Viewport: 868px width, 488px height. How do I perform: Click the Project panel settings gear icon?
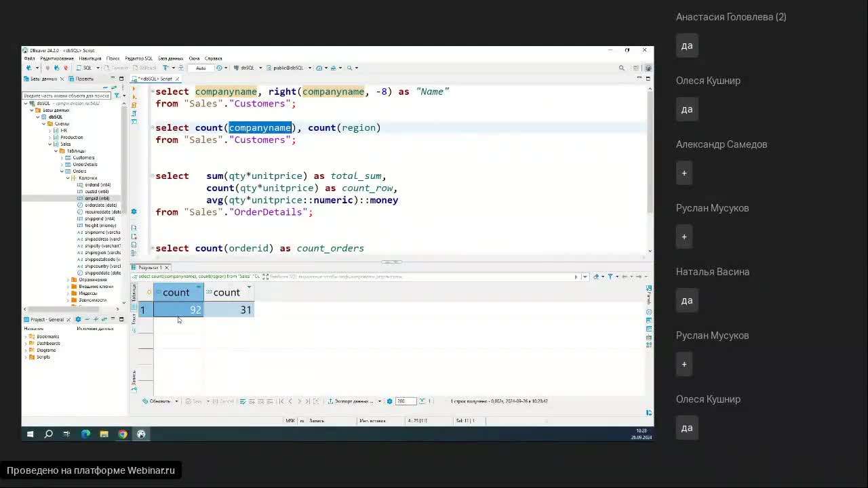coord(78,319)
